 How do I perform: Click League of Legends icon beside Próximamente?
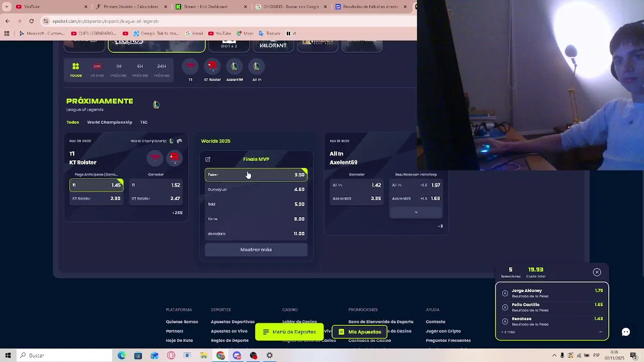click(x=156, y=105)
